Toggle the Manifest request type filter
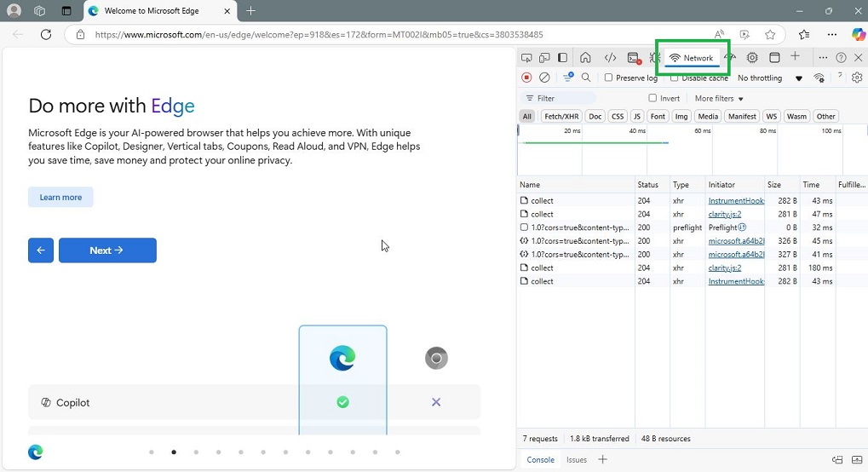The image size is (868, 472). pos(742,117)
